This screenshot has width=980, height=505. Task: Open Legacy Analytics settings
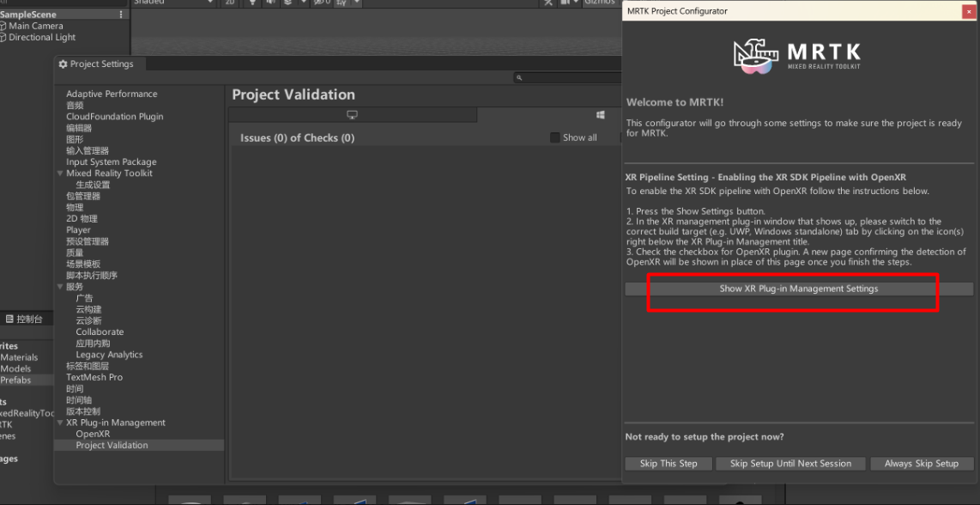pyautogui.click(x=109, y=355)
